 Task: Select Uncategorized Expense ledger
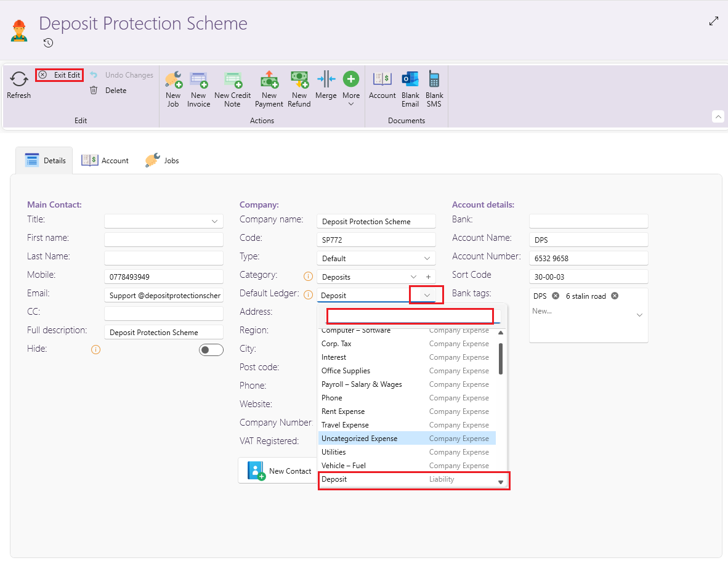[x=406, y=438]
